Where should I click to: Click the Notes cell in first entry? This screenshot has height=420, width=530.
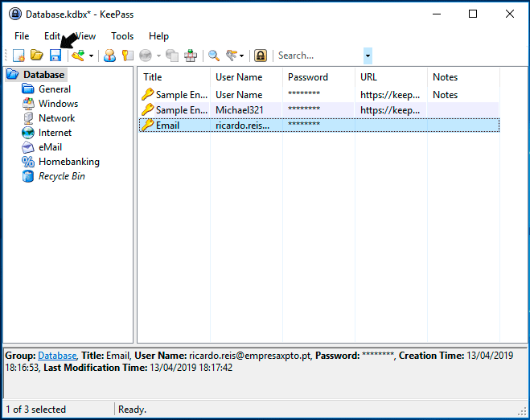(445, 95)
